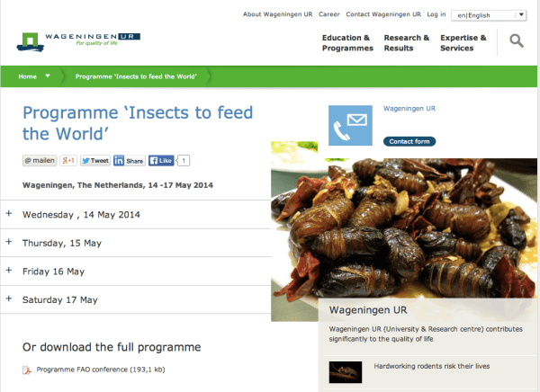Open the en|English language dropdown
Image resolution: width=540 pixels, height=392 pixels.
click(x=489, y=15)
